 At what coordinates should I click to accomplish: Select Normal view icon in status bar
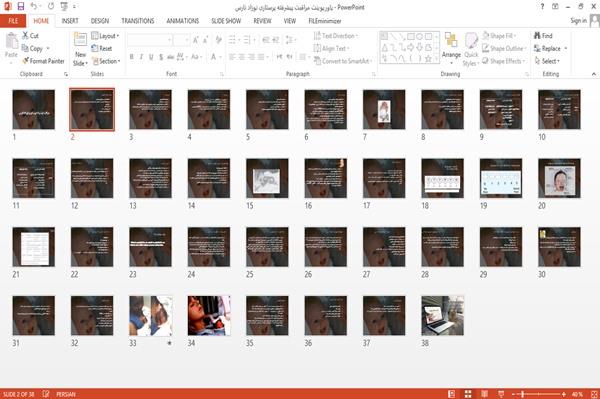452,394
